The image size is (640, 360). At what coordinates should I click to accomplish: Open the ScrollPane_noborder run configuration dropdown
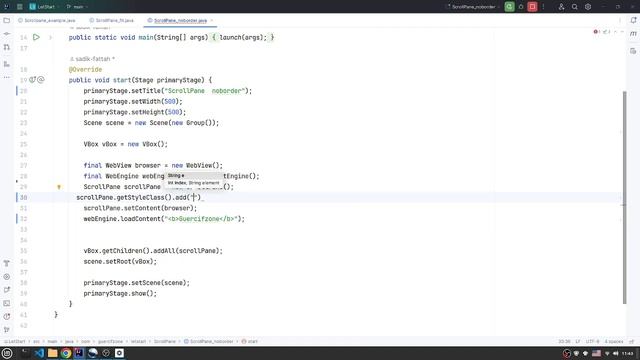[473, 7]
